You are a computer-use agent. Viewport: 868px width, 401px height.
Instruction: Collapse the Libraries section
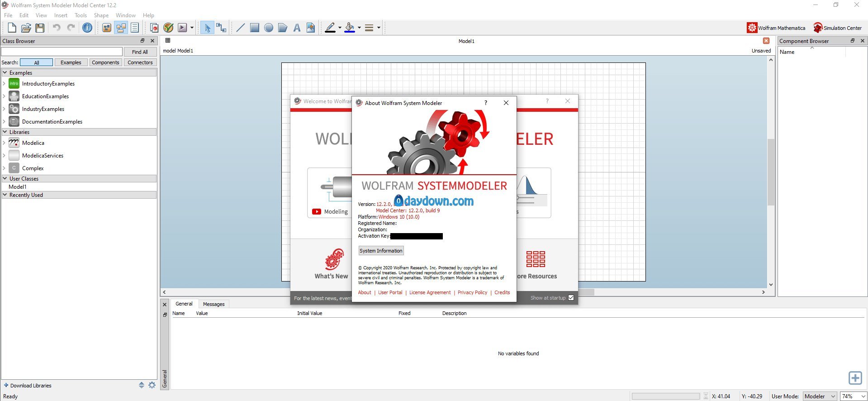click(x=5, y=132)
